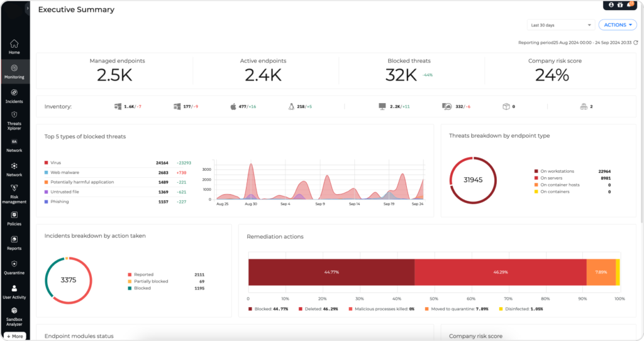
Task: Go to Policies in sidebar
Action: click(14, 219)
